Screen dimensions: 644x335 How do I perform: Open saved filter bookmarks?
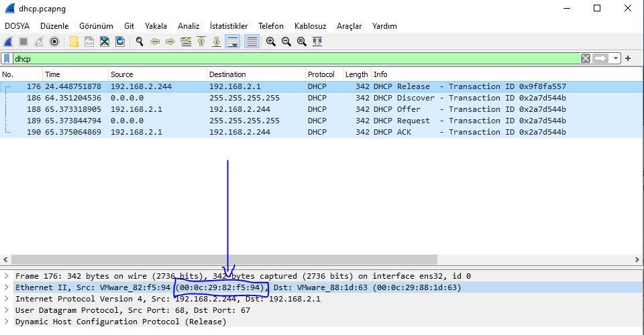7,59
